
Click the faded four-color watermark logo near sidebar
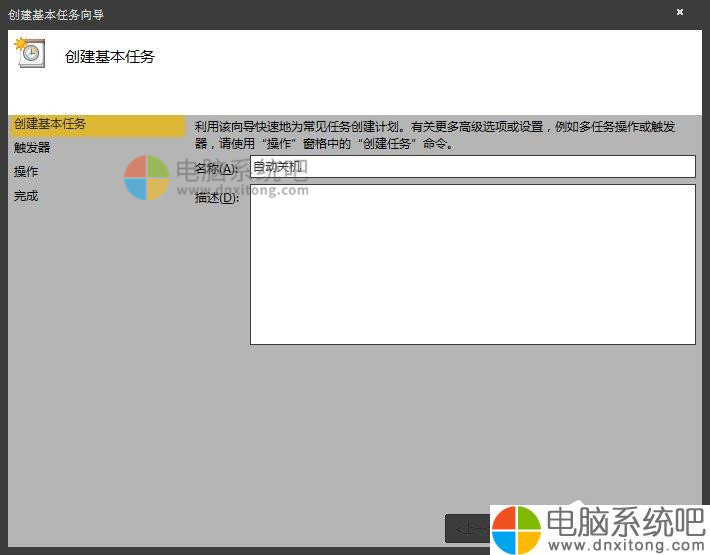[147, 178]
